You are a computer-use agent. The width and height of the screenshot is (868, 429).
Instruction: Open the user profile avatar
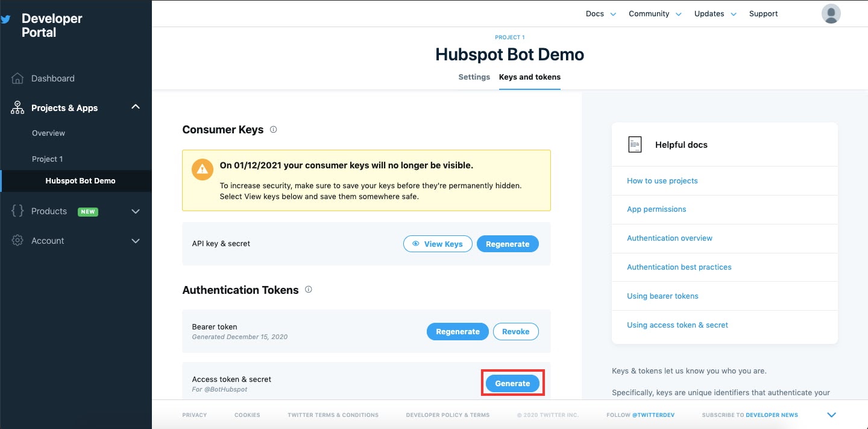[831, 14]
